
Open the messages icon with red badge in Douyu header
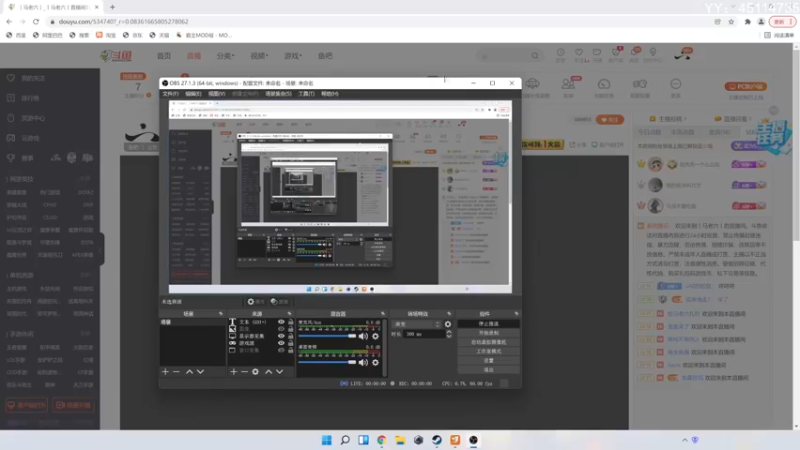(x=635, y=52)
